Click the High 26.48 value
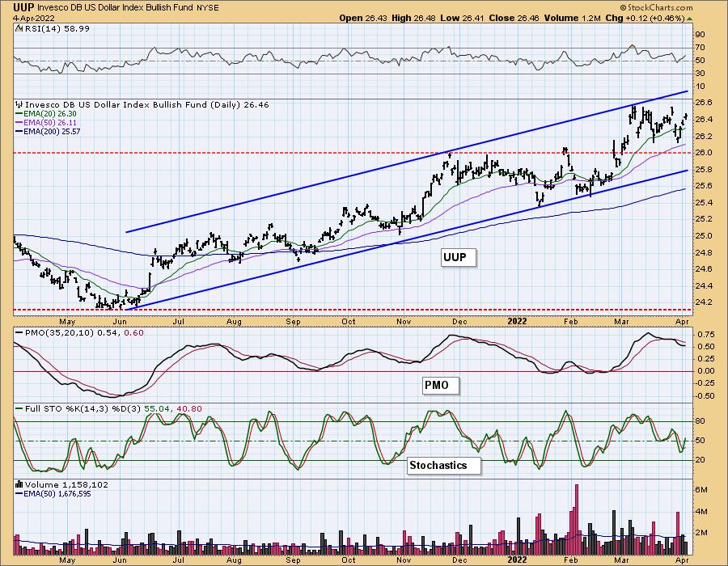This screenshot has width=728, height=566. [x=412, y=18]
